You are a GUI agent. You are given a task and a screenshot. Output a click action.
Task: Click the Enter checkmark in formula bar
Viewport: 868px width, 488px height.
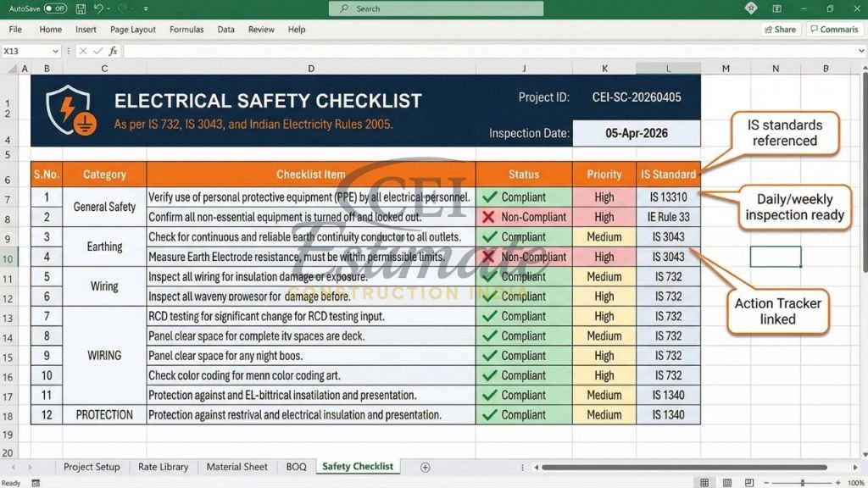(98, 51)
